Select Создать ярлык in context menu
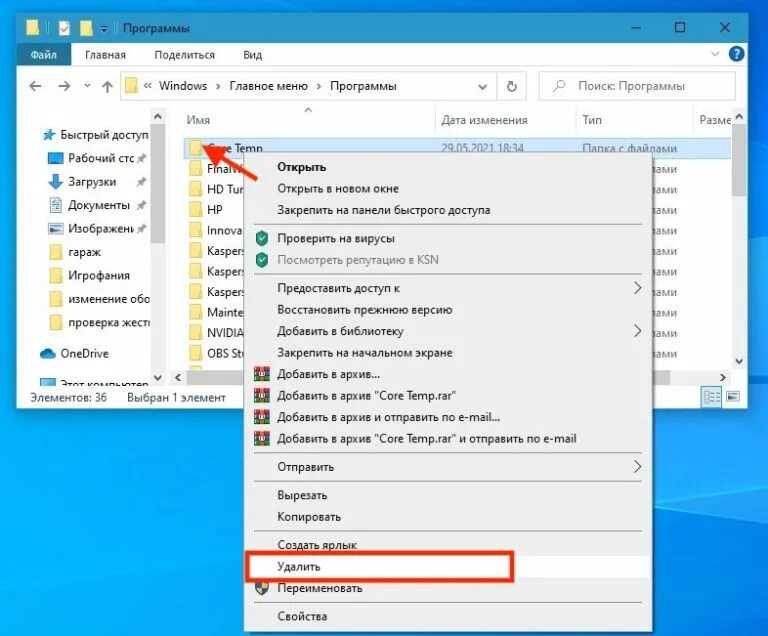 tap(448, 545)
